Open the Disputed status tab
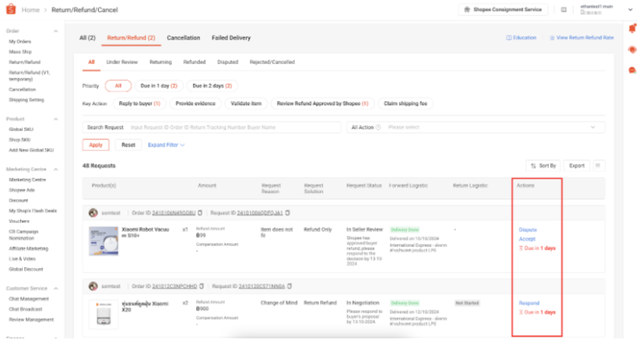This screenshot has width=644, height=345. 227,62
